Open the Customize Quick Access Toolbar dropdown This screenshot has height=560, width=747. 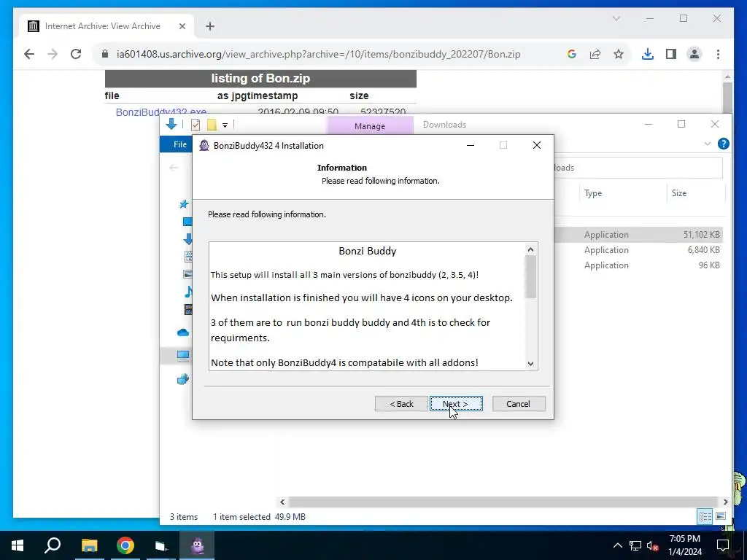tap(225, 125)
